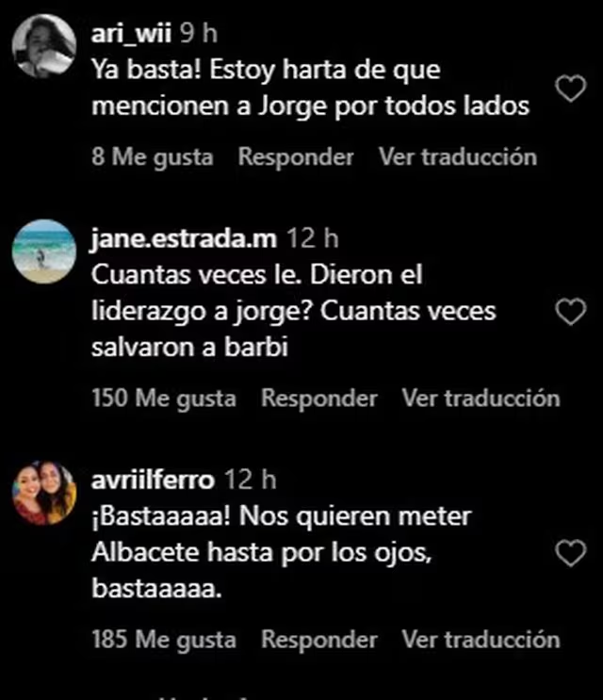Like ari_wii's comment with heart icon
The width and height of the screenshot is (603, 700).
(x=571, y=88)
